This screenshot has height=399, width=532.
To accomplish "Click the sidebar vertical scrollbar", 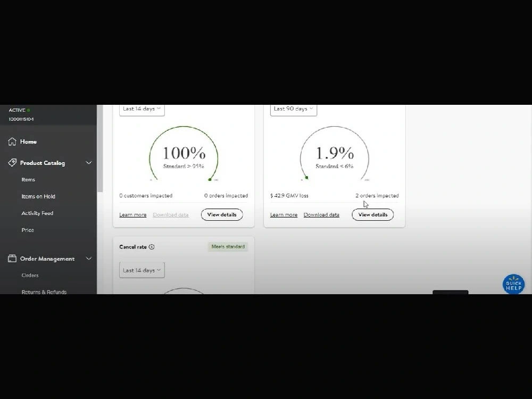I will [x=100, y=148].
